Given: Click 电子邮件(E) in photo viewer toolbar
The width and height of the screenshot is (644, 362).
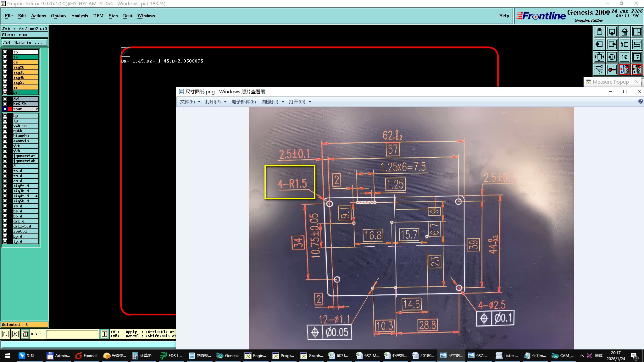Looking at the screenshot, I should (x=243, y=102).
